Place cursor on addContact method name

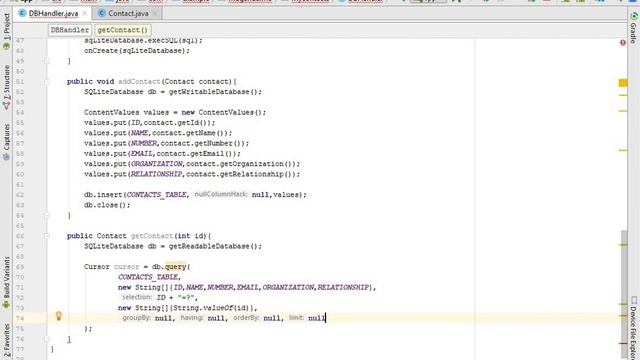139,82
